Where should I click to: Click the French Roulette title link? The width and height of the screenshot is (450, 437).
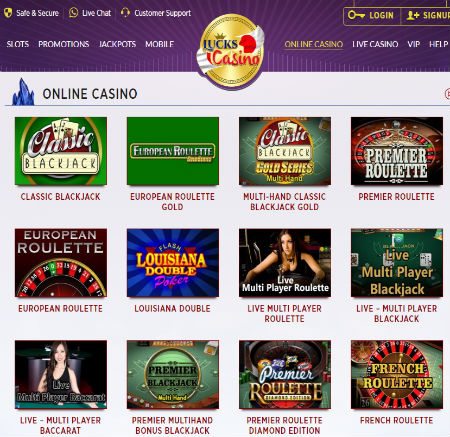(x=396, y=420)
